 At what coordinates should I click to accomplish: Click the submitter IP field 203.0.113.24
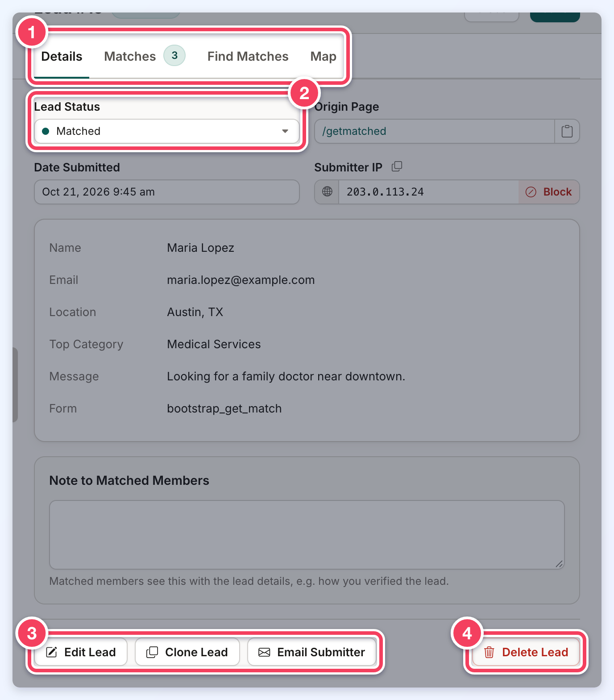pos(429,192)
